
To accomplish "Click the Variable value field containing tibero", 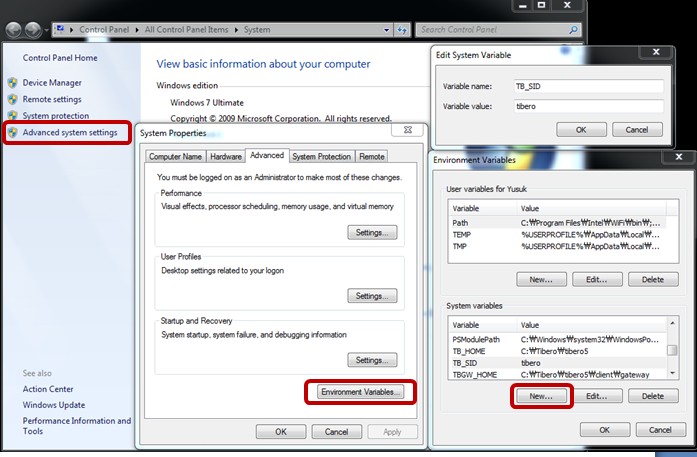I will click(x=588, y=106).
